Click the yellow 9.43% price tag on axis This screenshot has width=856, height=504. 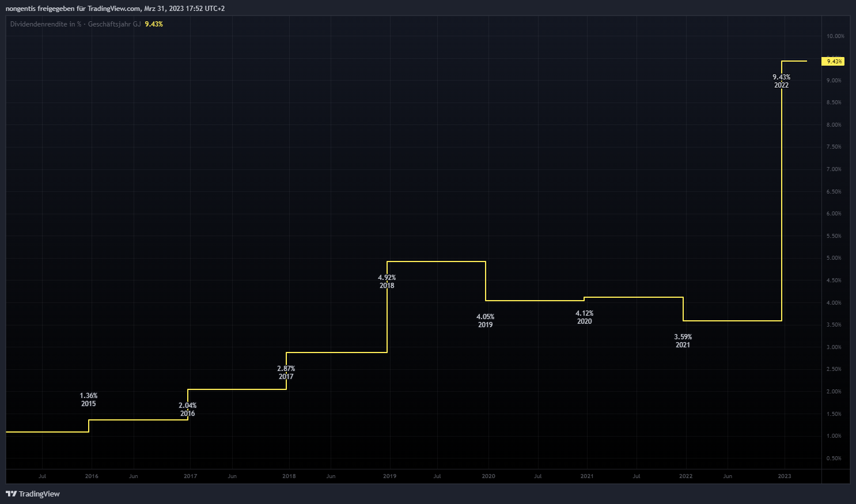pos(833,61)
